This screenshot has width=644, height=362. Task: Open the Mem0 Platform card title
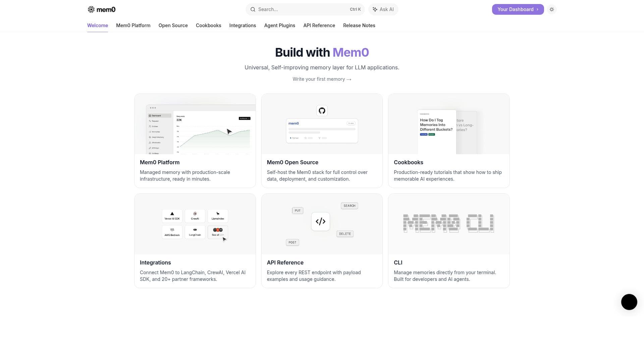click(160, 162)
